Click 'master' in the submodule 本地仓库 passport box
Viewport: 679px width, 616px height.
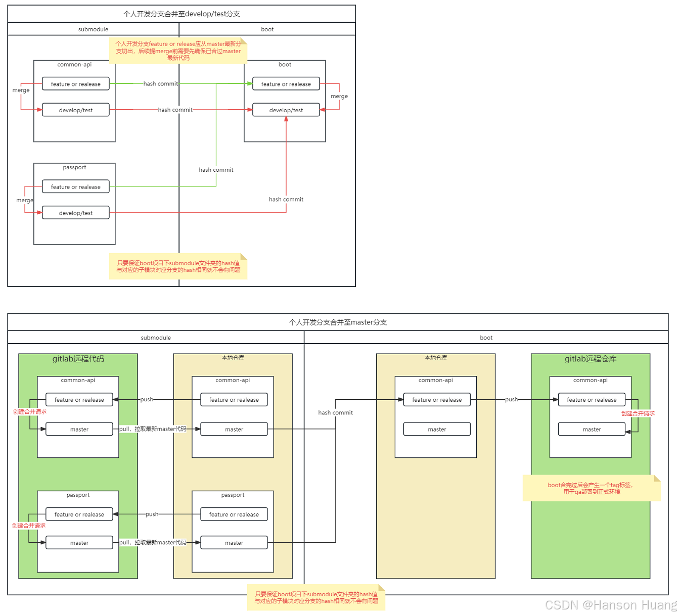coord(234,543)
